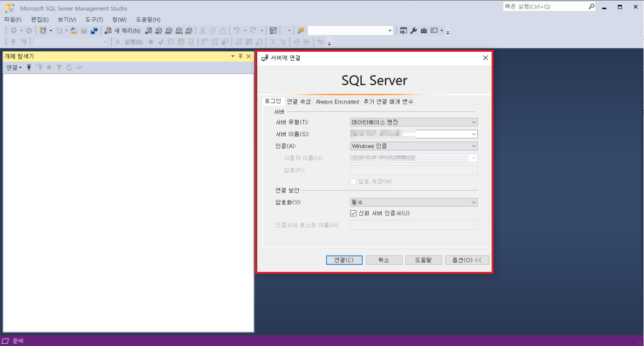644x346 pixels.
Task: Click the Database Engine Query icon
Action: (149, 31)
